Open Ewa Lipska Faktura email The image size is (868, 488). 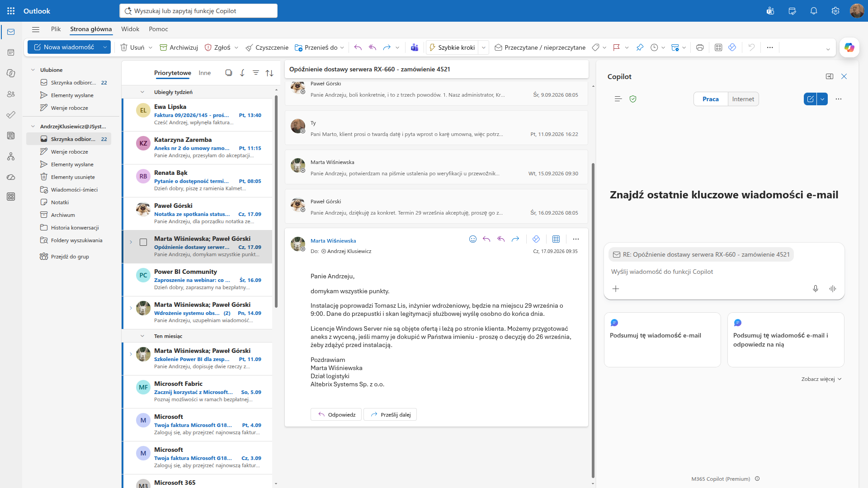(x=198, y=115)
